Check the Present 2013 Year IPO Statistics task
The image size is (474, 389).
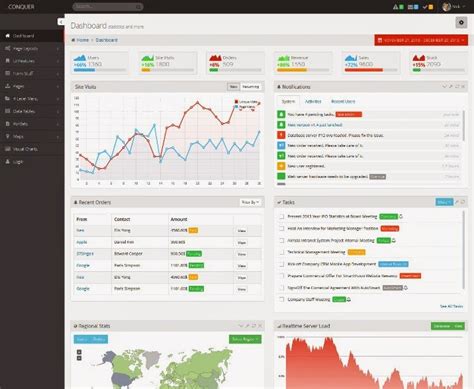tap(282, 217)
